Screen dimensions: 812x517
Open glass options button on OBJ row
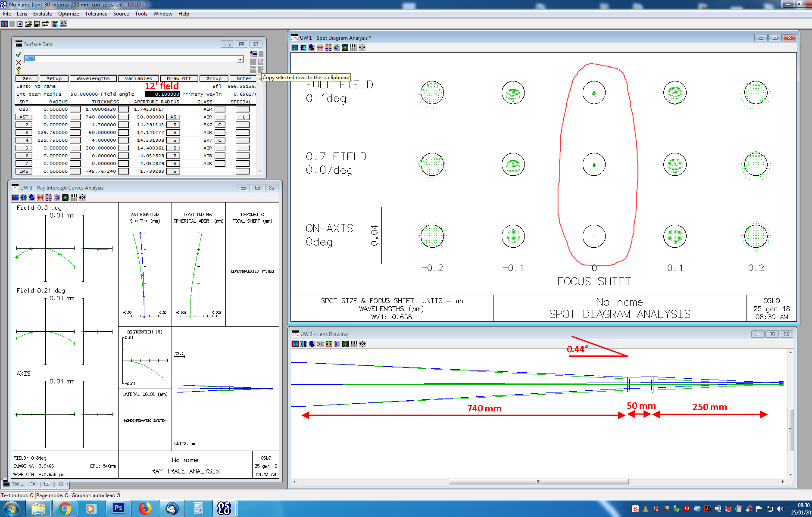pyautogui.click(x=220, y=109)
